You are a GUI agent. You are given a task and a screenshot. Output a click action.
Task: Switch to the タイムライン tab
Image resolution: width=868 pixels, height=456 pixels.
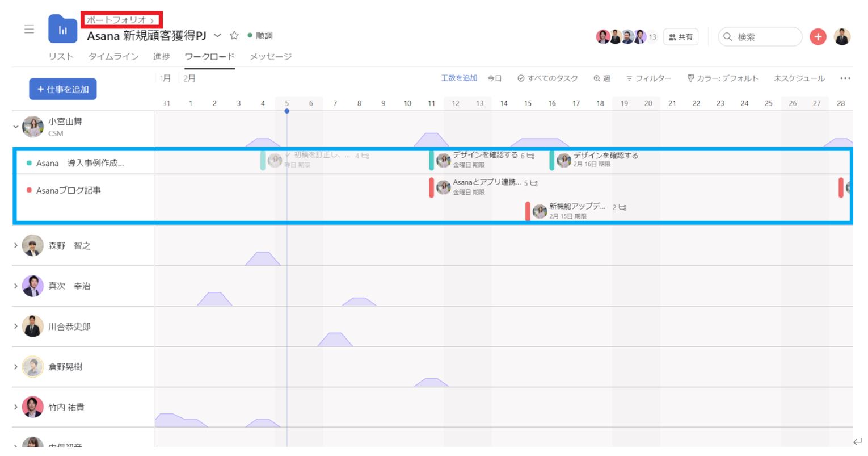click(113, 56)
